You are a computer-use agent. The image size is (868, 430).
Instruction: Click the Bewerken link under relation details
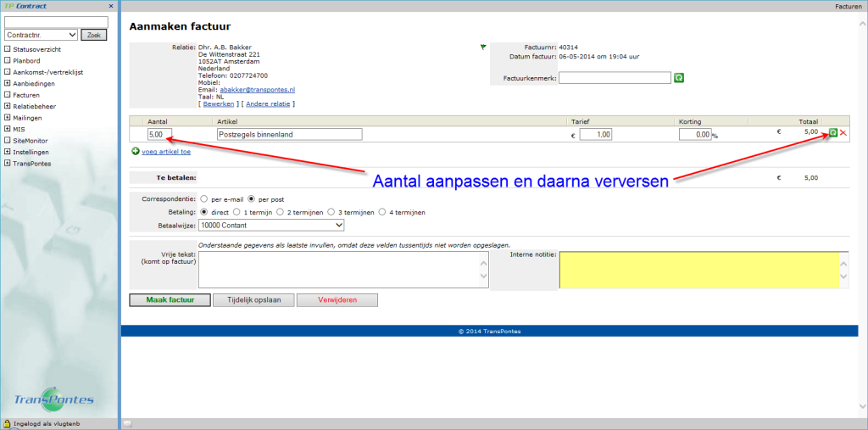tap(219, 103)
